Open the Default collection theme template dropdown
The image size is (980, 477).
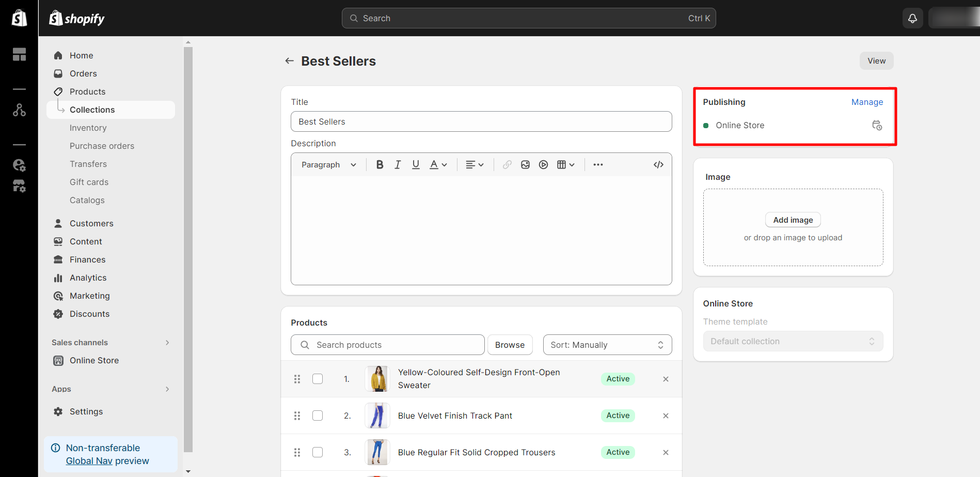tap(793, 341)
